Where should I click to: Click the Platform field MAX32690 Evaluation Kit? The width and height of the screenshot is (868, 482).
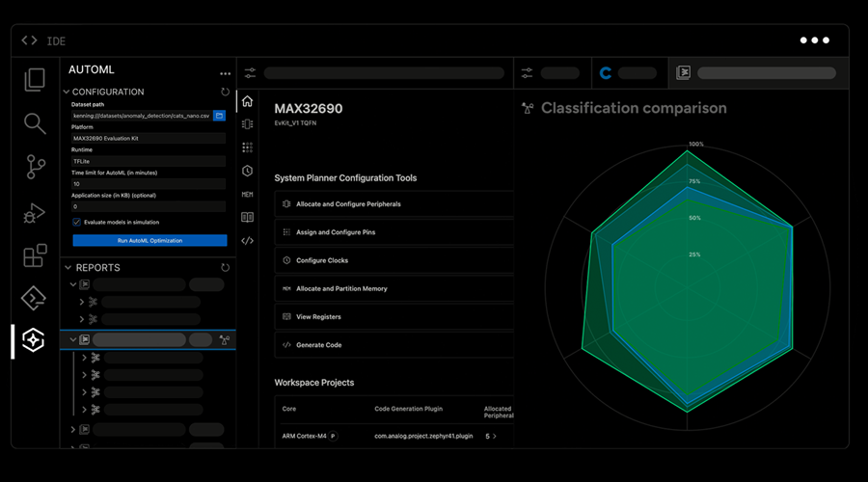coord(149,139)
